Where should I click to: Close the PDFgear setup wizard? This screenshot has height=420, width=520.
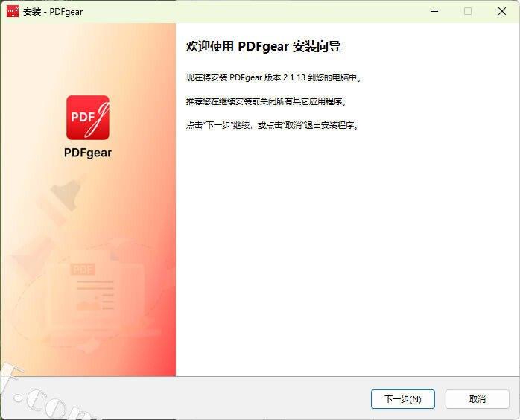(502, 11)
